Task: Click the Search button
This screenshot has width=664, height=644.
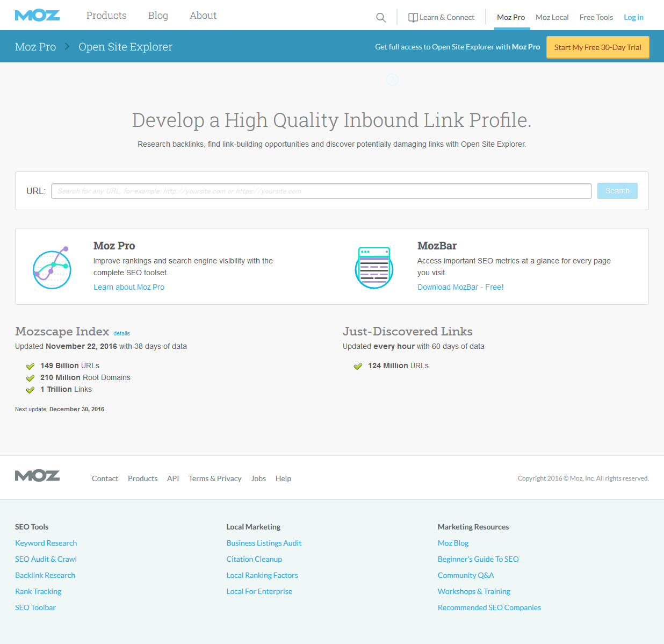Action: pyautogui.click(x=617, y=191)
